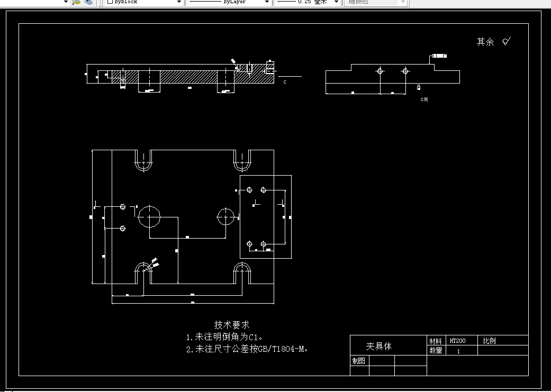The width and height of the screenshot is (551, 392).
Task: Click the large circle in the plan view
Action: coord(150,217)
